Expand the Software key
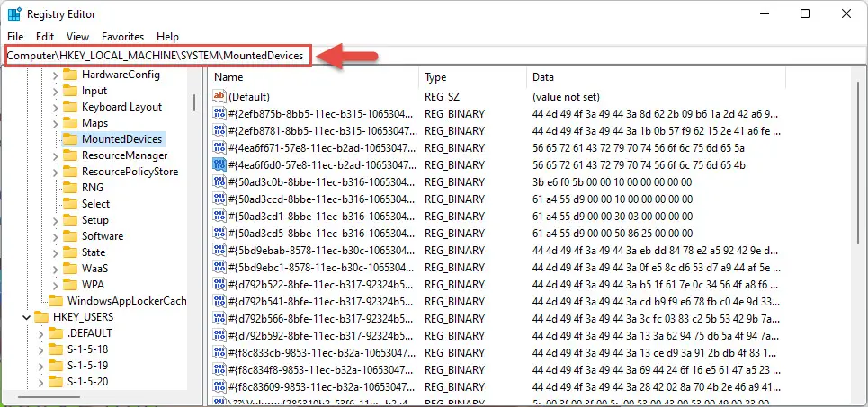 point(55,236)
